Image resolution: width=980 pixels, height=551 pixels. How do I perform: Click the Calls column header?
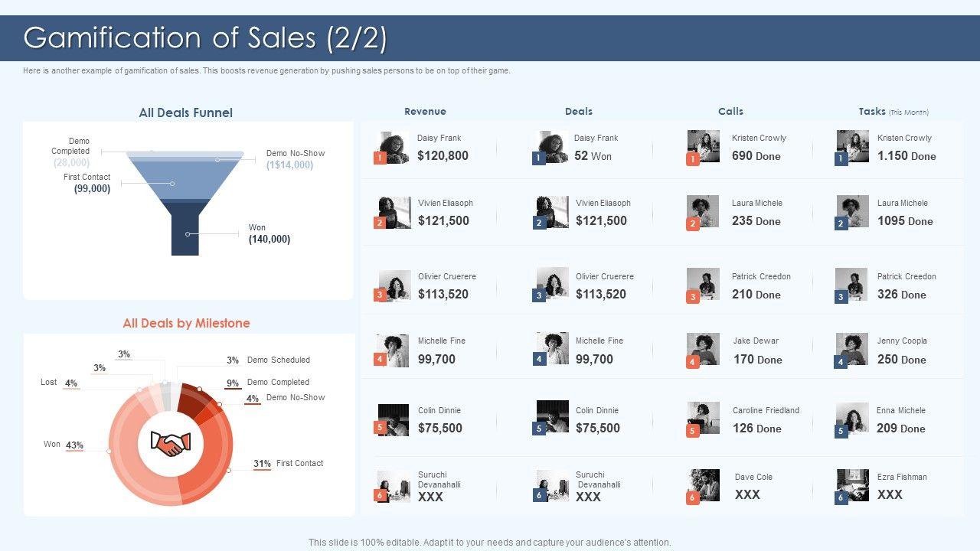pos(730,112)
